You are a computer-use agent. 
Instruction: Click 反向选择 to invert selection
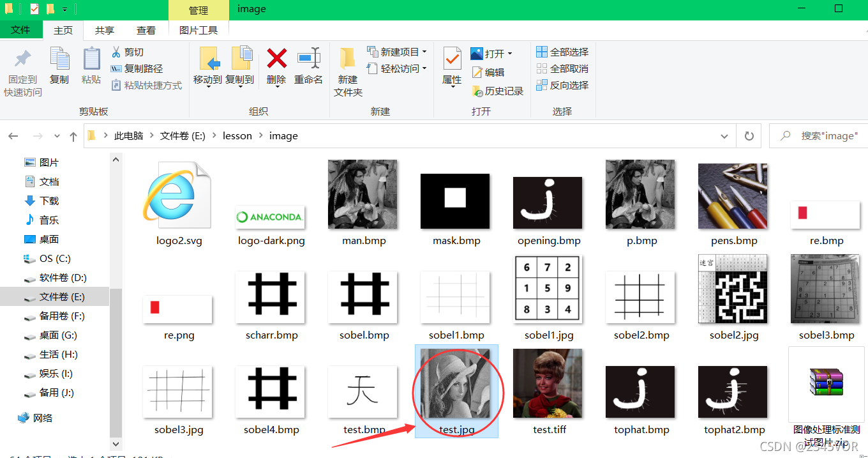pos(563,85)
